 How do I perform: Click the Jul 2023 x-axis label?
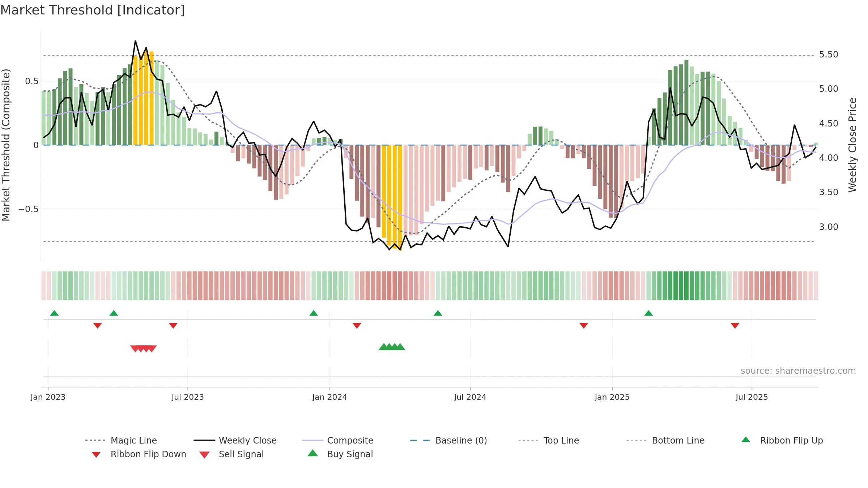click(188, 397)
